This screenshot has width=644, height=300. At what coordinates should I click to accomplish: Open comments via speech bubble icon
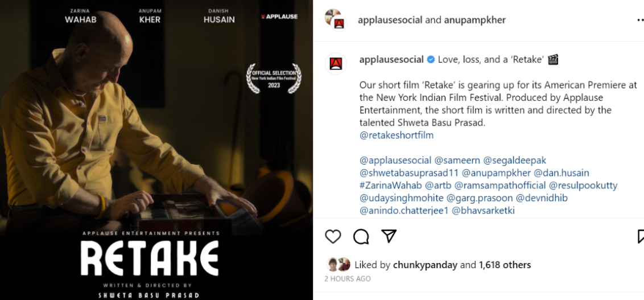coord(361,237)
